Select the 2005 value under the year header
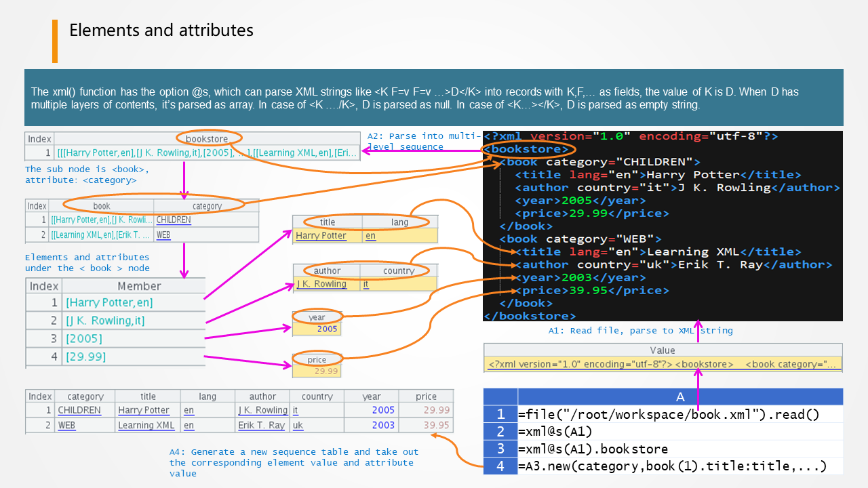 [326, 329]
